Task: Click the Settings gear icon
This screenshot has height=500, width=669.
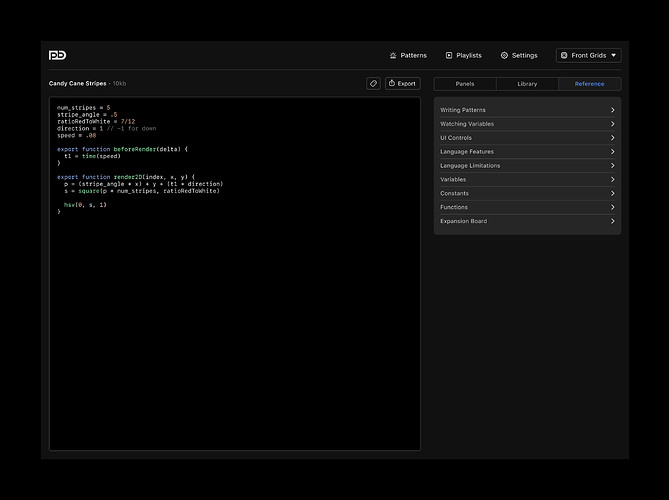Action: click(504, 55)
